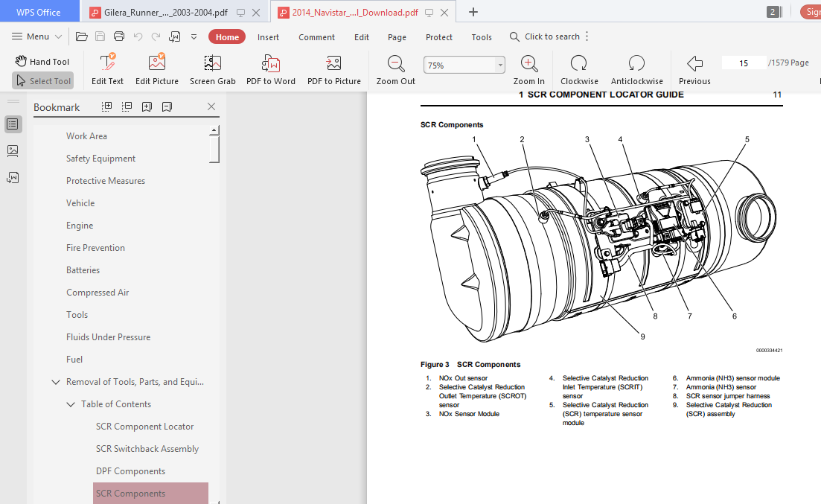Viewport: 821px width, 504px height.
Task: Click the display icon on the 2014_Navistar tab
Action: click(x=429, y=13)
